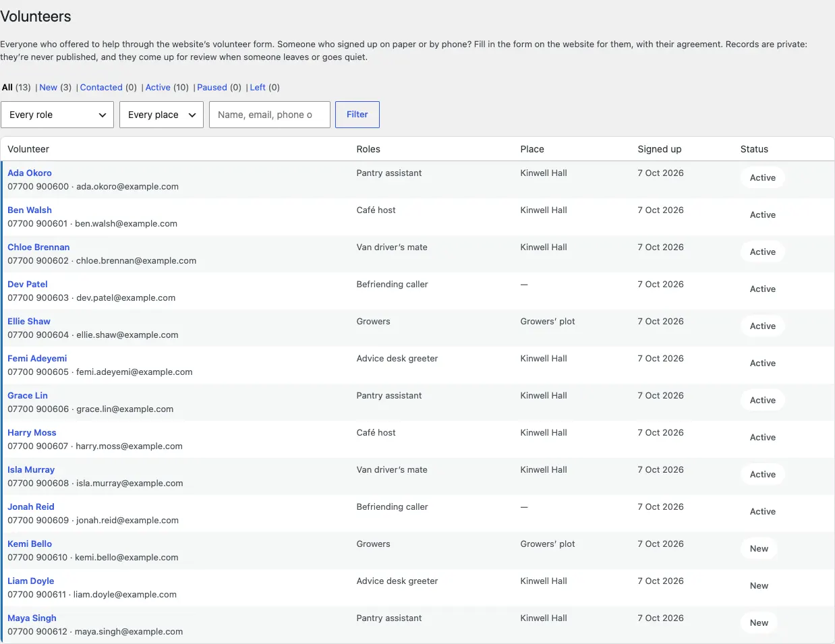Open Harry Moss's volunteer record
835x644 pixels.
coord(32,432)
